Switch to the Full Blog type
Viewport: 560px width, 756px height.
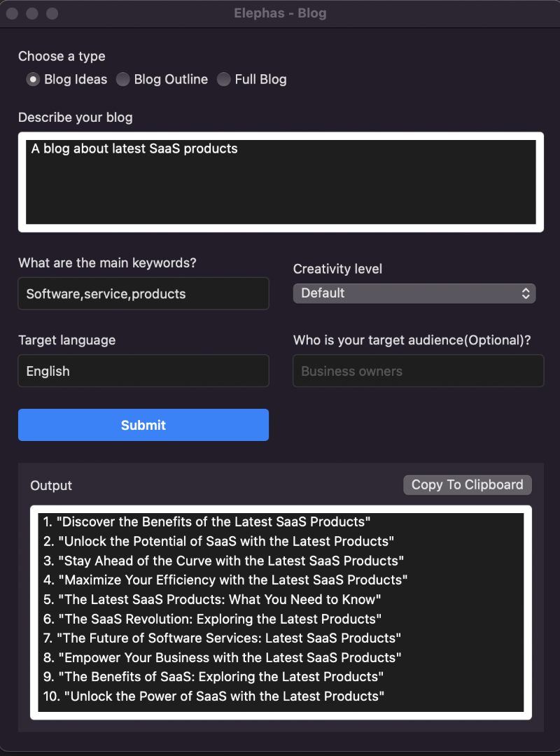pyautogui.click(x=223, y=80)
